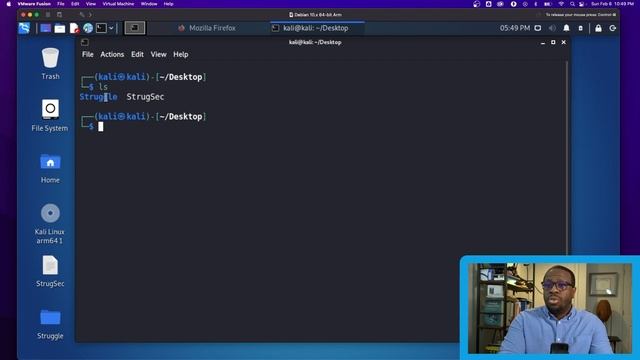The height and width of the screenshot is (360, 640).
Task: Open the display settings panel icon
Action: click(x=538, y=28)
